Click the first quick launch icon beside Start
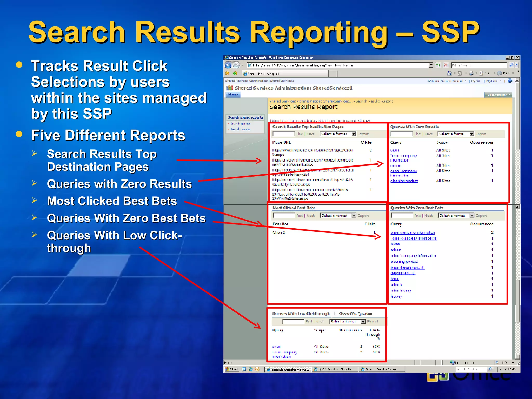 click(x=244, y=369)
